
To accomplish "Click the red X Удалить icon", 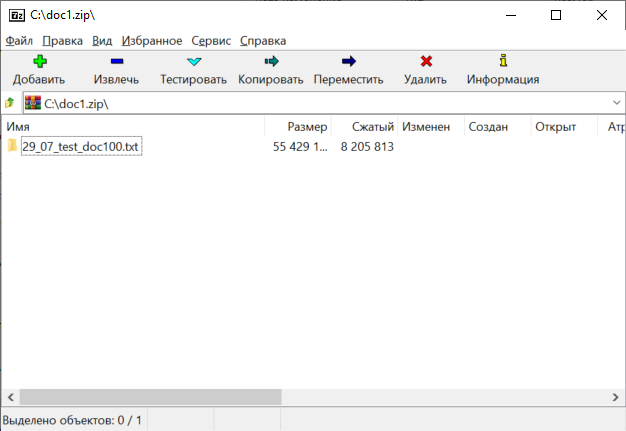I will [426, 61].
